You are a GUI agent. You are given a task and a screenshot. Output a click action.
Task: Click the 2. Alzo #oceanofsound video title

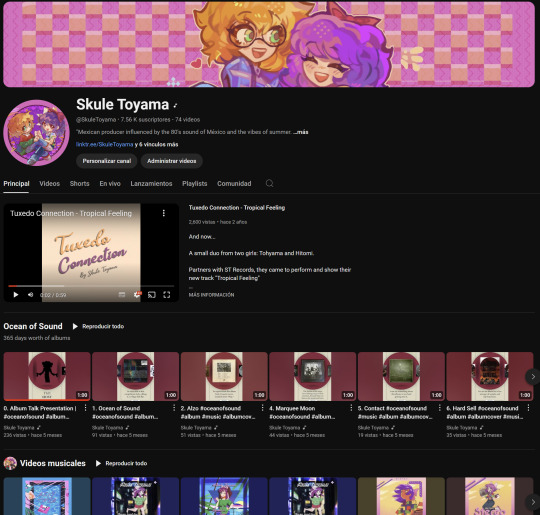218,412
